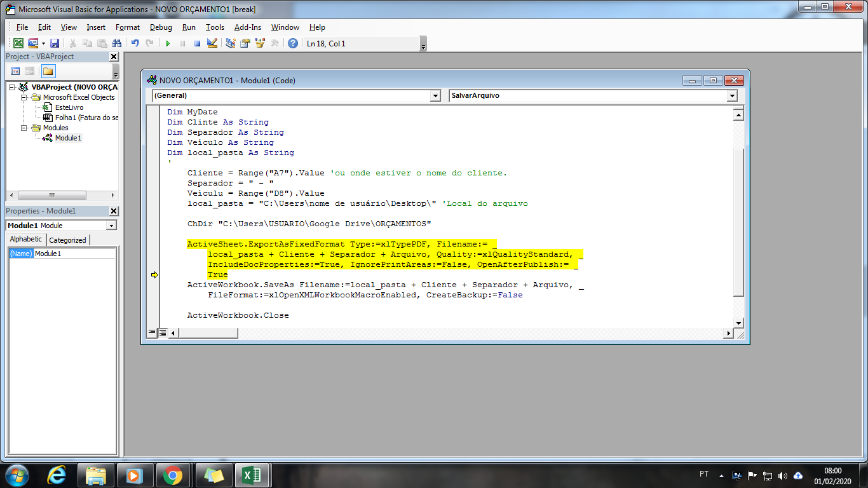Image resolution: width=868 pixels, height=488 pixels.
Task: Click code window horizontal scrollbar right arrow
Action: pos(728,333)
